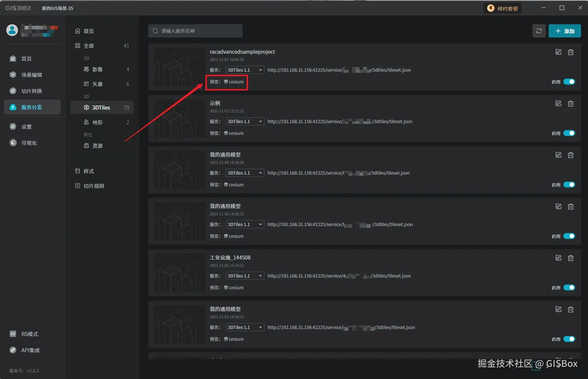The height and width of the screenshot is (379, 588).
Task: Show 全部 services category
Action: point(102,46)
